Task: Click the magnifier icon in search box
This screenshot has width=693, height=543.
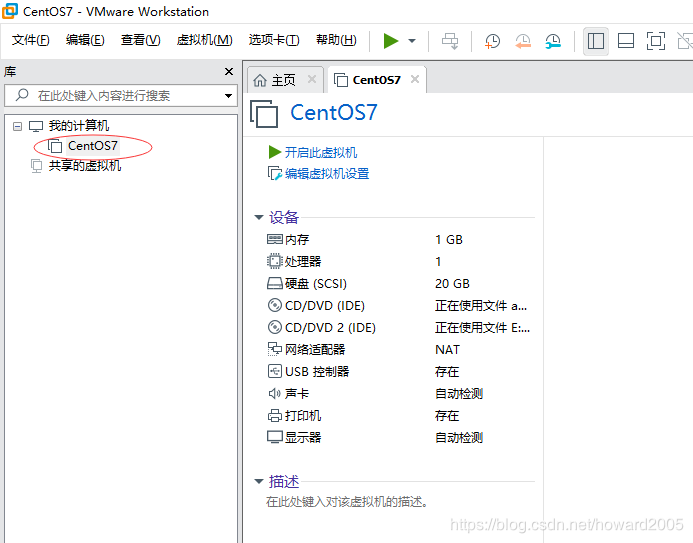Action: pyautogui.click(x=22, y=95)
